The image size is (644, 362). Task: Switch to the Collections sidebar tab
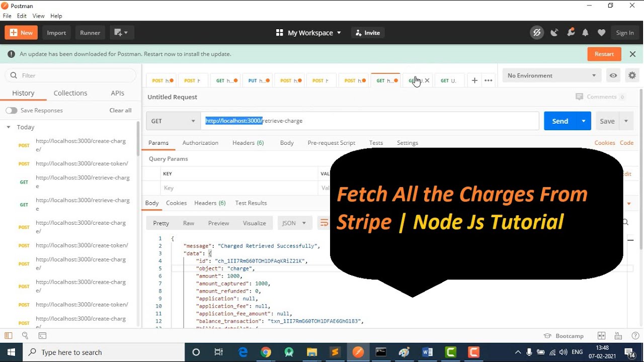point(70,93)
